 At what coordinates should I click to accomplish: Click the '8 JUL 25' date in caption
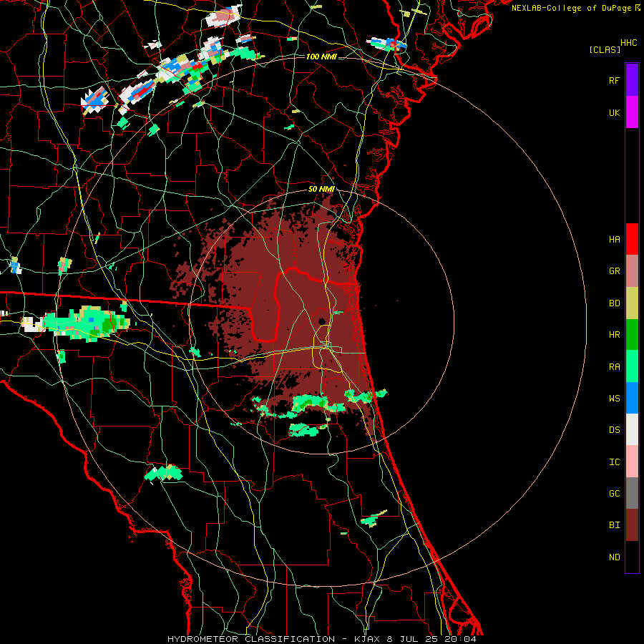click(413, 639)
